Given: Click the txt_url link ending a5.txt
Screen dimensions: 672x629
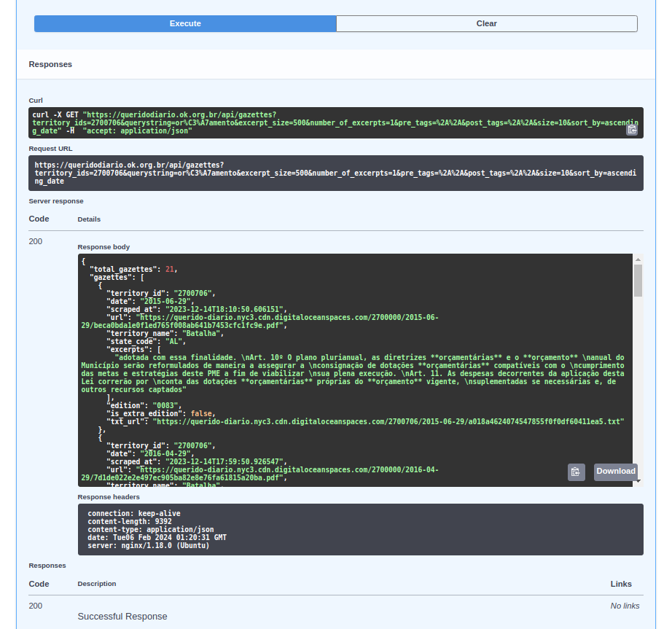Looking at the screenshot, I should 388,421.
